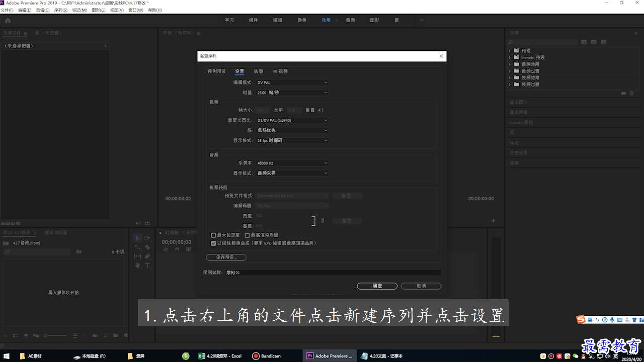Open the workspace overflow chevron menu

point(422,20)
